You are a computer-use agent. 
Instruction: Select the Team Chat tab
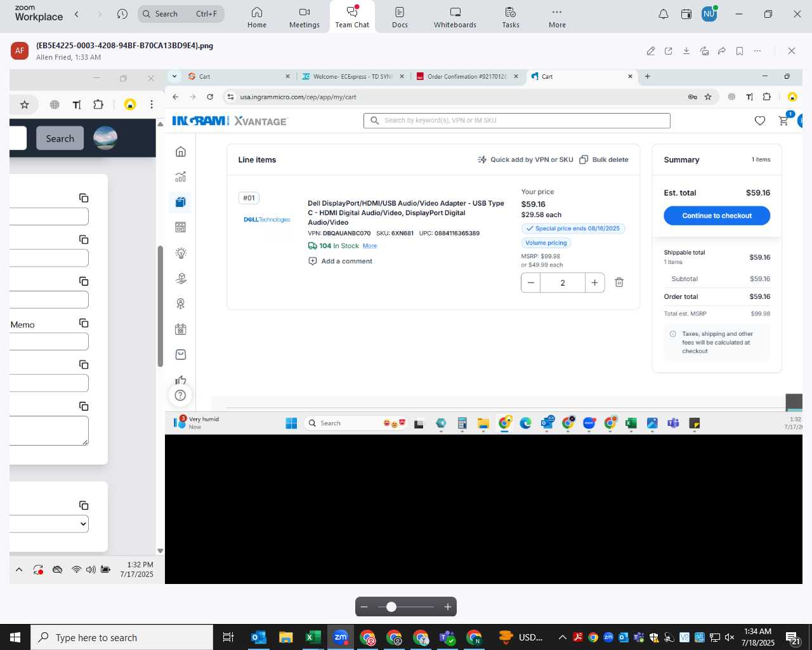point(352,17)
